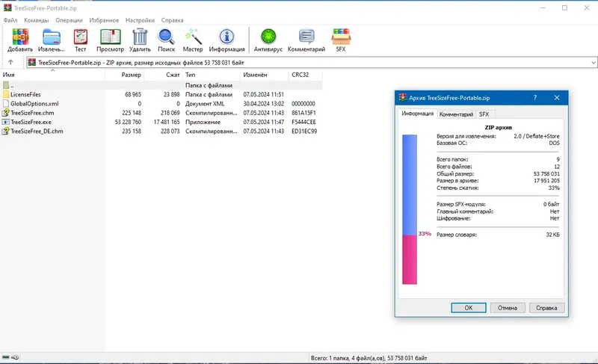Open the Справка menu

click(173, 20)
